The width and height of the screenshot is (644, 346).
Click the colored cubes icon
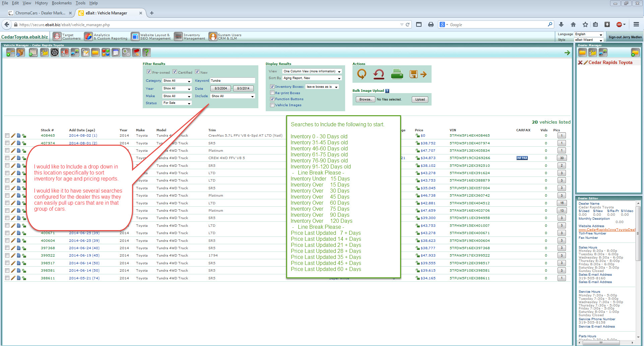click(x=106, y=52)
